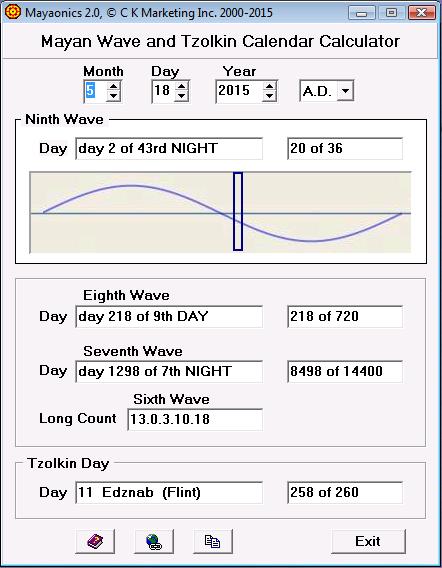Click the '258 of 260' field
This screenshot has height=568, width=442.
pos(345,493)
